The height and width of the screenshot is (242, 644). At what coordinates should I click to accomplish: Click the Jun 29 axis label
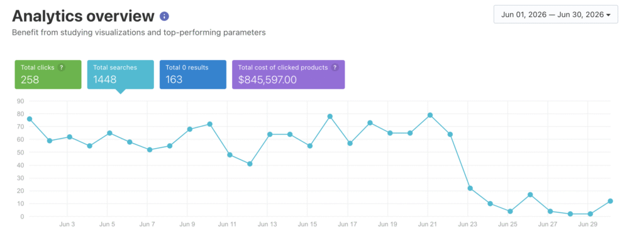pos(588,225)
